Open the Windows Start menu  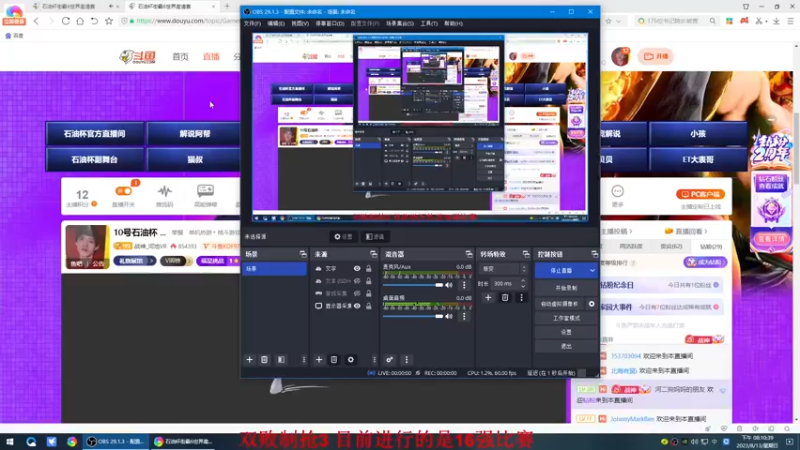pos(10,441)
